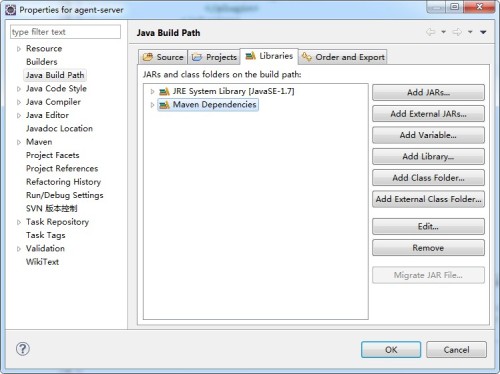Select the Validation label
The width and height of the screenshot is (500, 374).
click(x=45, y=248)
